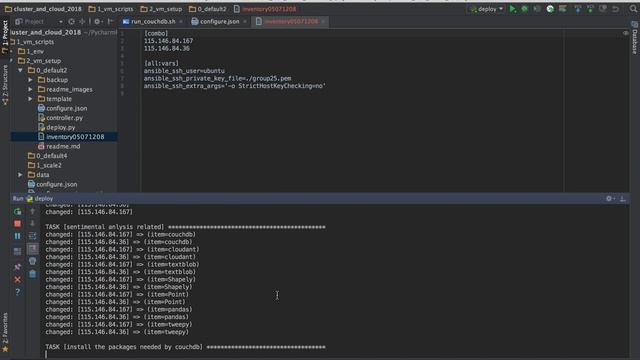Open Project panel gear settings

97,22
